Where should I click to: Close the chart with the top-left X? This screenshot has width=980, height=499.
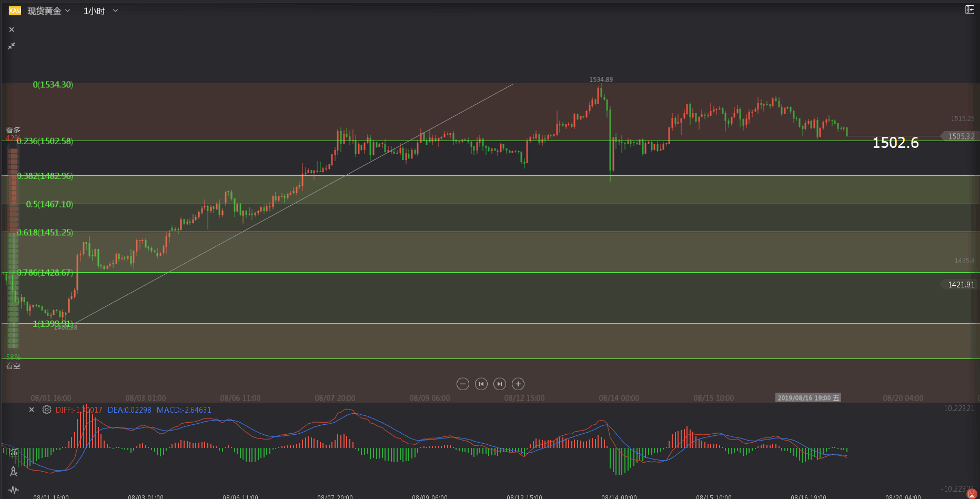click(x=12, y=29)
